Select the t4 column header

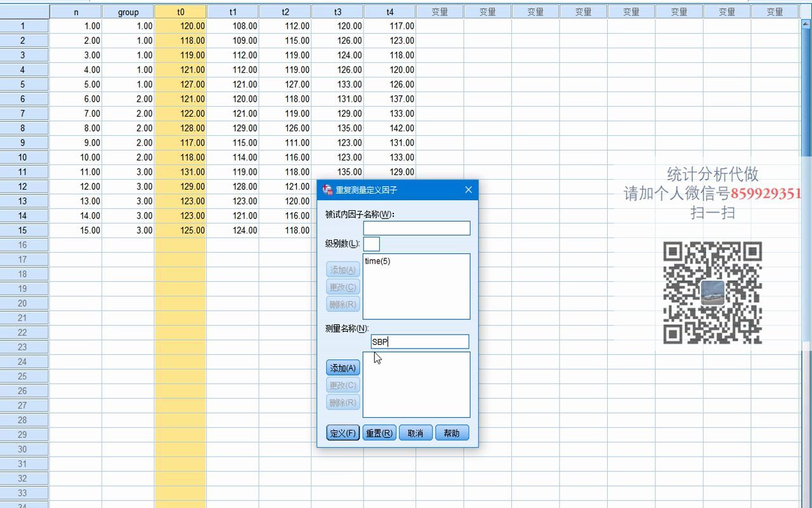[x=390, y=12]
